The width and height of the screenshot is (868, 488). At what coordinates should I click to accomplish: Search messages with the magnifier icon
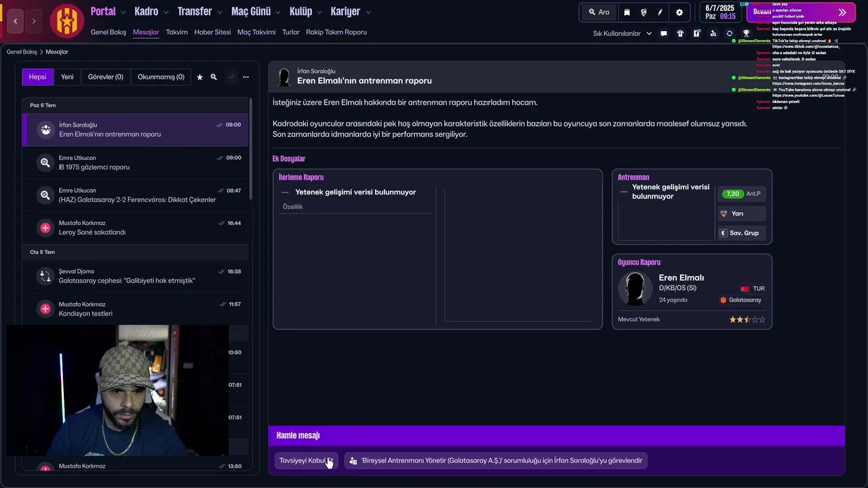click(214, 77)
